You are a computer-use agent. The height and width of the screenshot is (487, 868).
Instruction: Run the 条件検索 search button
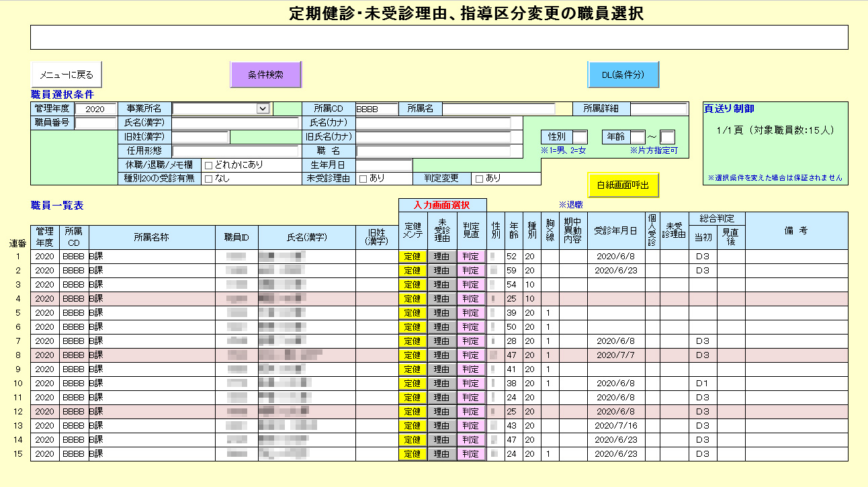click(x=265, y=75)
